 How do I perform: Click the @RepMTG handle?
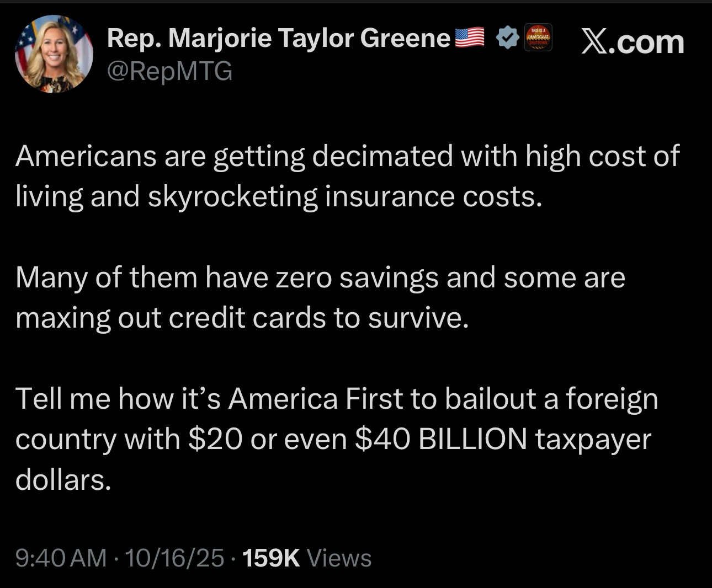pos(169,71)
